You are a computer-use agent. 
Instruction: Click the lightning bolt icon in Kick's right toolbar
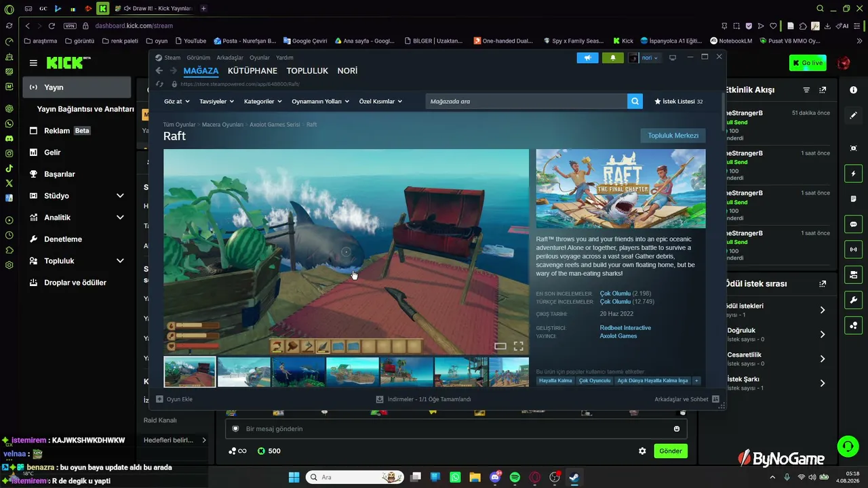tap(853, 174)
